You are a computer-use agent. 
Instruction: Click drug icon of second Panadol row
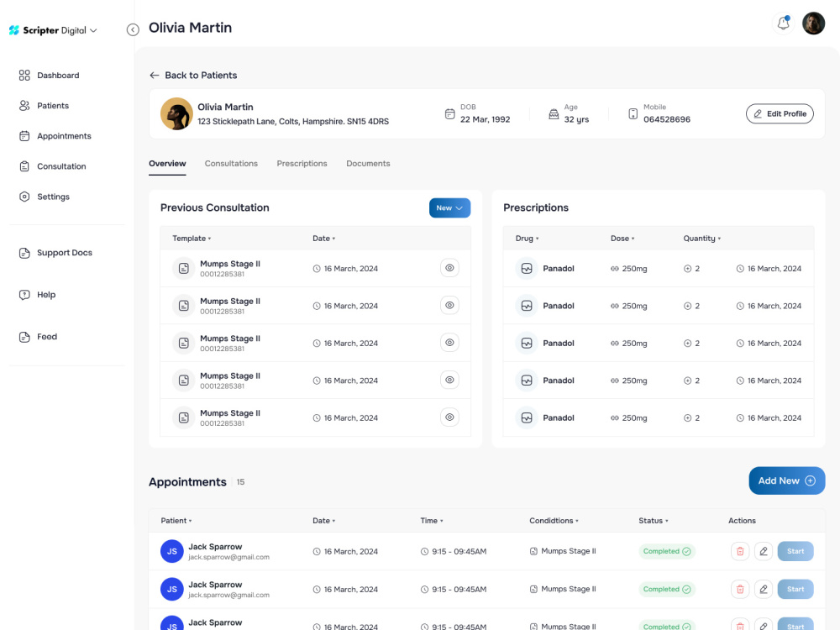tap(527, 306)
